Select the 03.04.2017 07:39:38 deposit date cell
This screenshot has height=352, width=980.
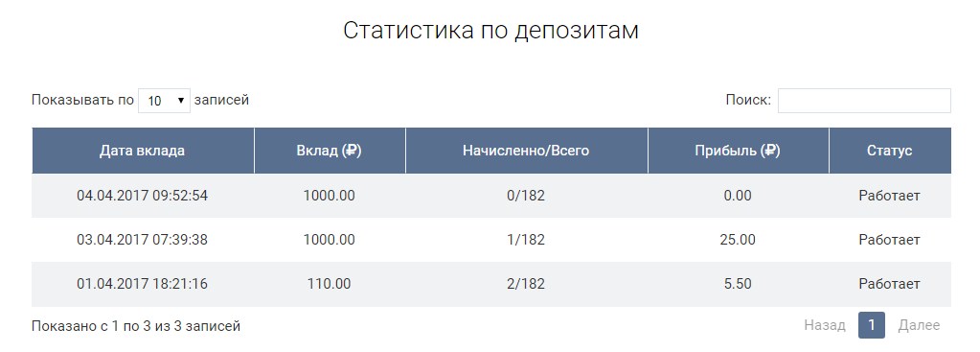tap(143, 240)
